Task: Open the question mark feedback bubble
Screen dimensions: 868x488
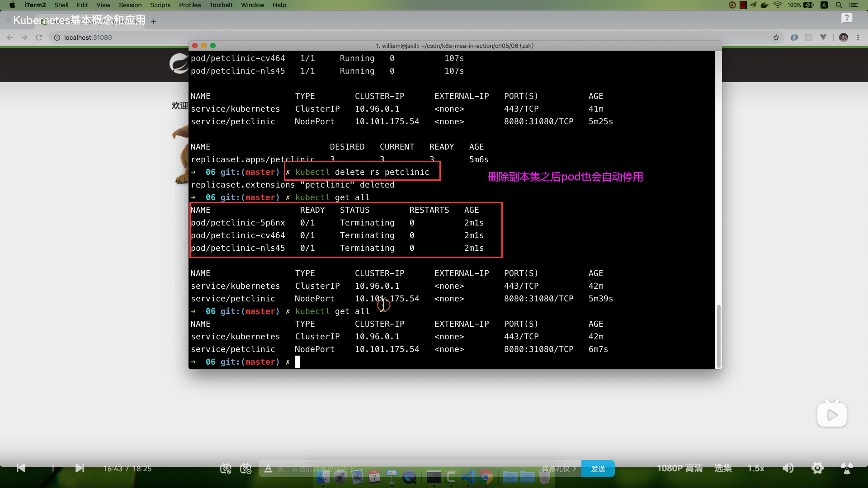Action: click(847, 18)
